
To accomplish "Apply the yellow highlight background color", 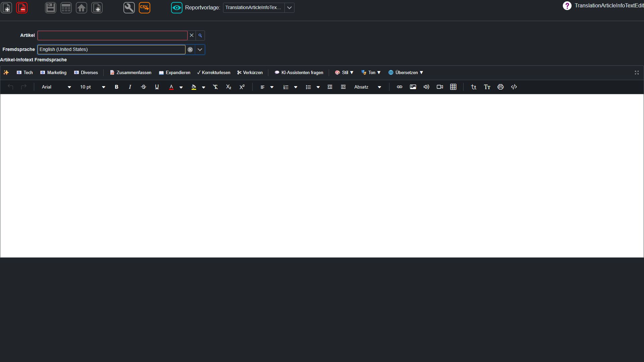I will click(194, 87).
